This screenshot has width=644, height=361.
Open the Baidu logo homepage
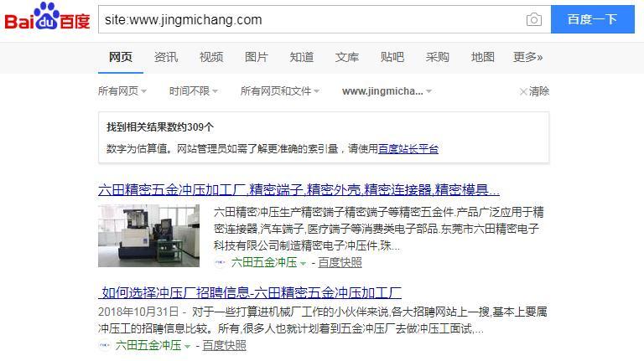47,17
